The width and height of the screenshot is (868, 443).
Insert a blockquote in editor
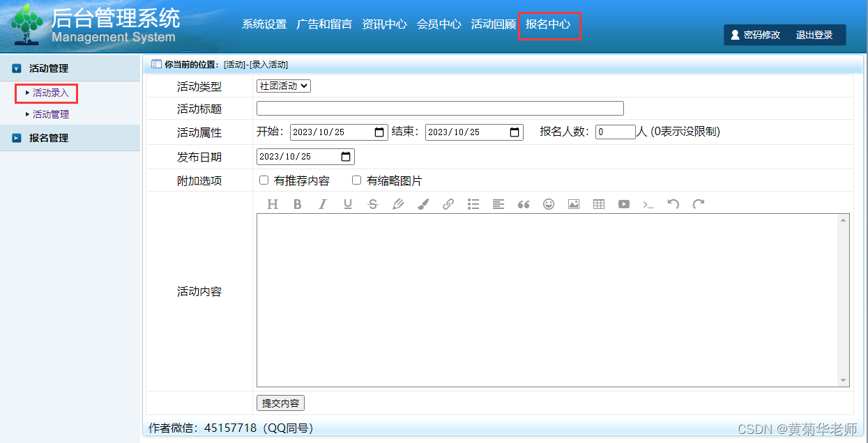(x=524, y=204)
